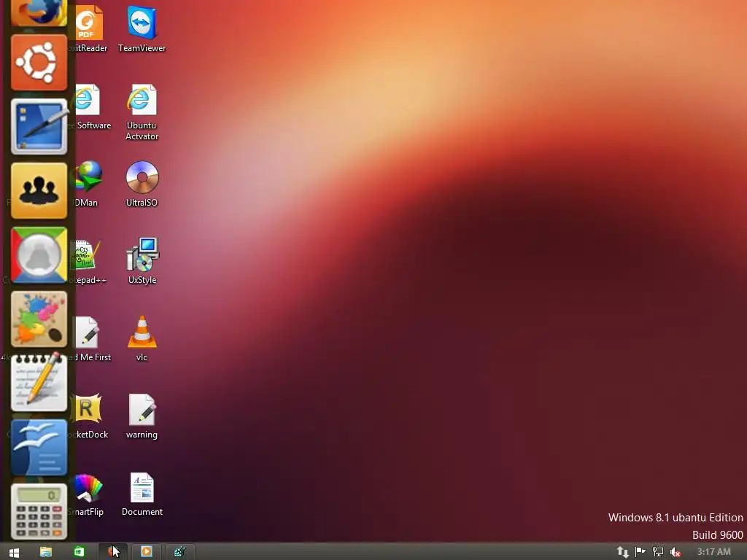Click the 3:17 AM clock
Image resolution: width=747 pixels, height=560 pixels.
pos(713,552)
